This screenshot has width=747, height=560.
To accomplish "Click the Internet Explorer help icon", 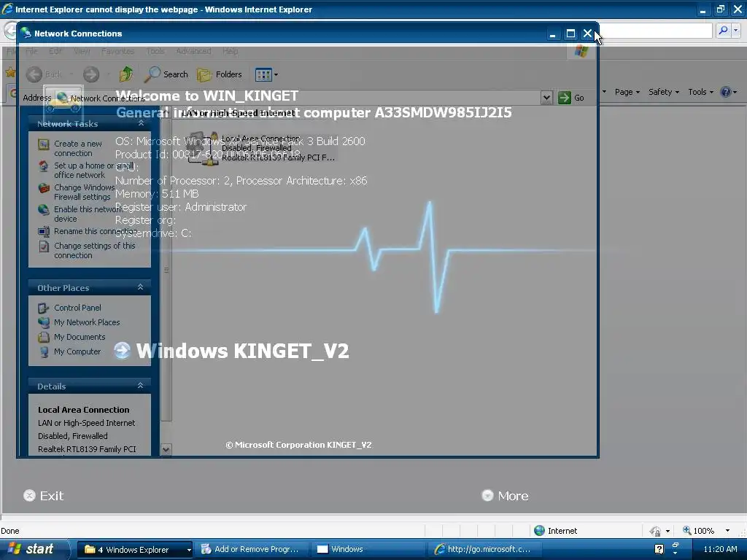I will tap(726, 92).
